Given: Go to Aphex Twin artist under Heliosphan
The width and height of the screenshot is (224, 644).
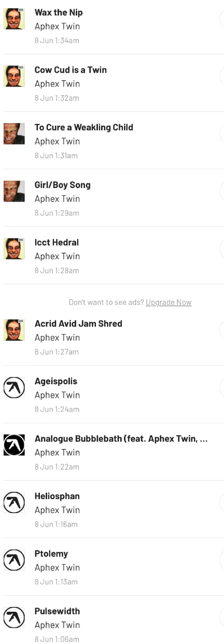Looking at the screenshot, I should pos(57,510).
